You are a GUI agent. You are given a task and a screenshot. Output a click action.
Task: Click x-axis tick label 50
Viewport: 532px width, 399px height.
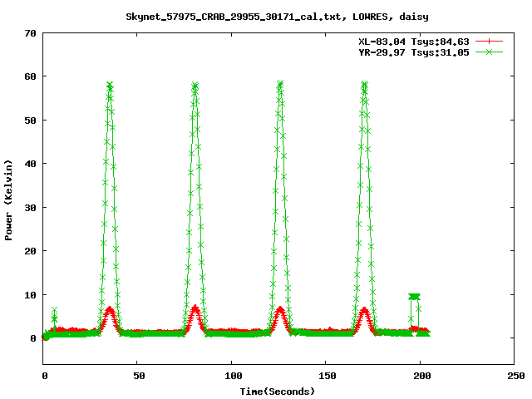[139, 376]
